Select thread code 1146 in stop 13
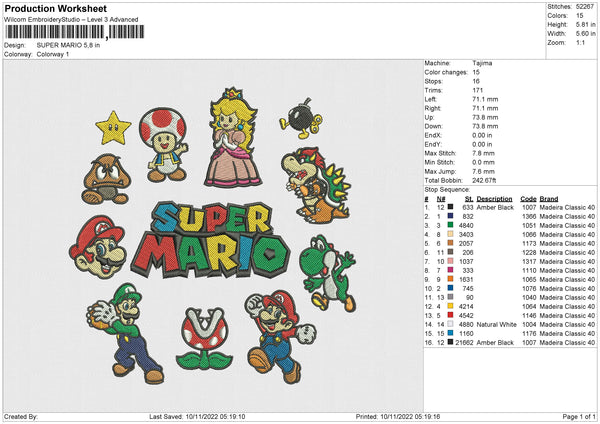 [529, 315]
